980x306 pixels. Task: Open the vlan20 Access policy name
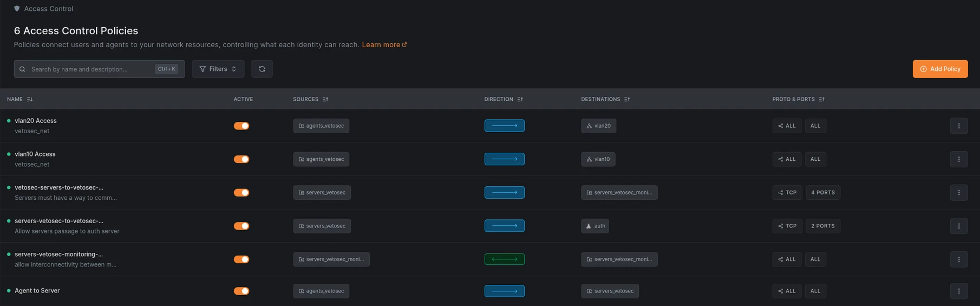[x=36, y=121]
